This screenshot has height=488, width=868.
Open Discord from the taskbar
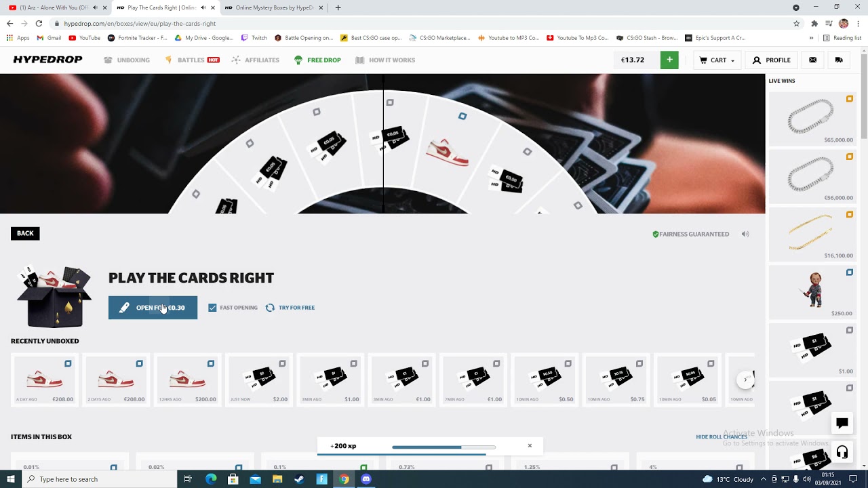[366, 479]
